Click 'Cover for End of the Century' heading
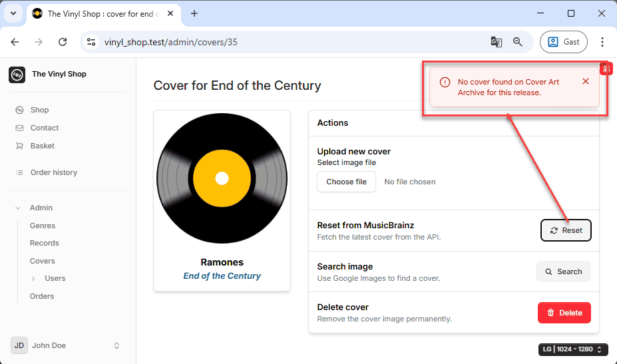617x364 pixels. tap(237, 85)
